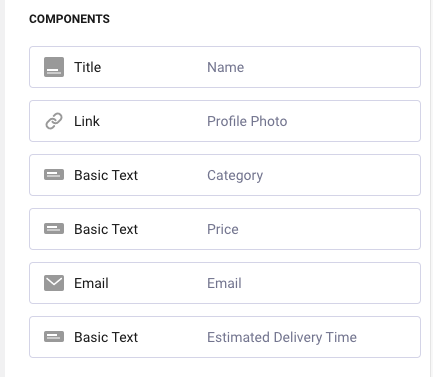This screenshot has width=433, height=377.
Task: Open the Price property value
Action: point(223,229)
